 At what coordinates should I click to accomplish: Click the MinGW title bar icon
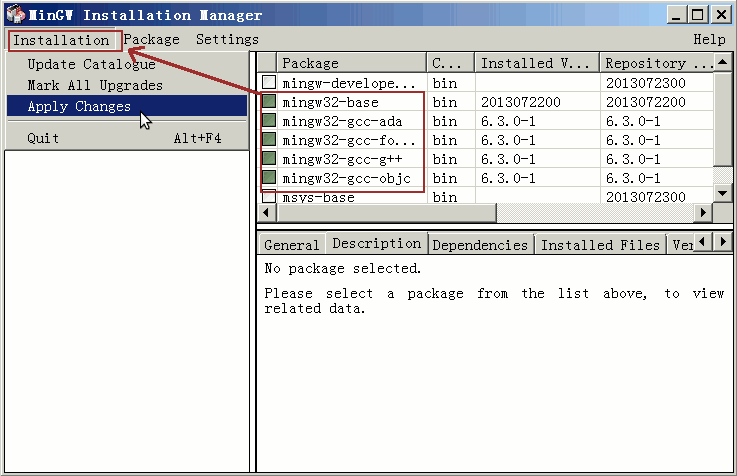(16, 14)
